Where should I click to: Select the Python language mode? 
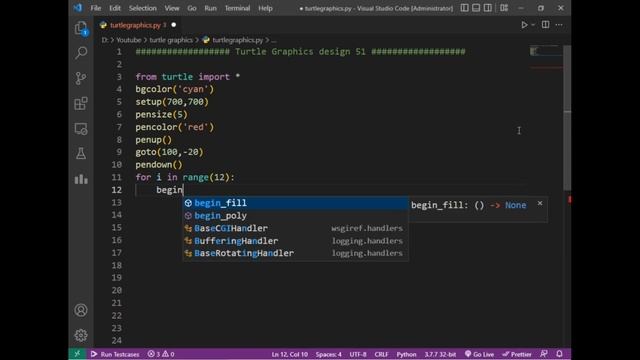[406, 354]
